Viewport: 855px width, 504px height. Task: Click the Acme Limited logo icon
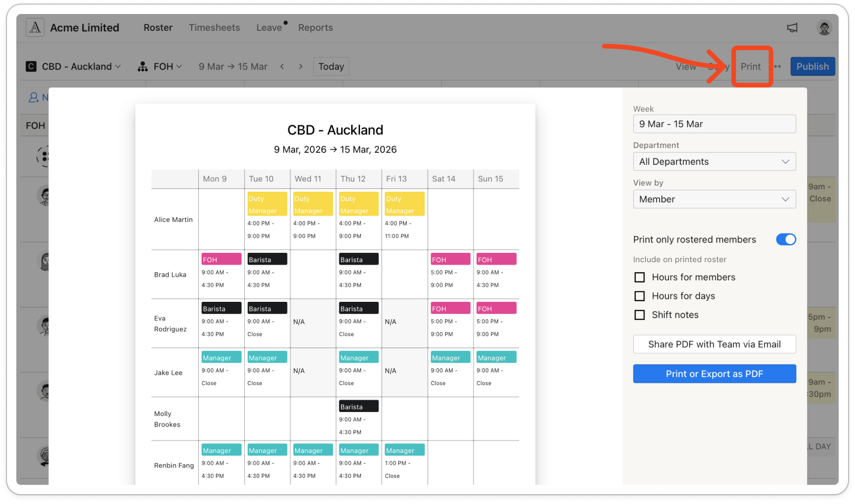point(35,27)
